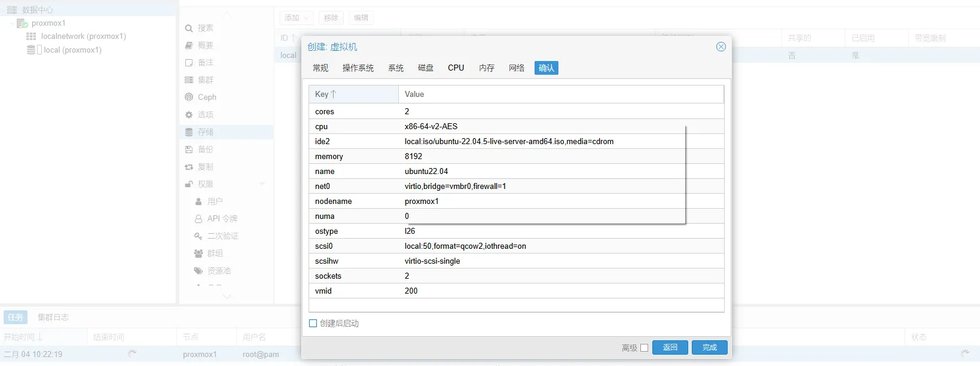Viewport: 980px width, 366px height.
Task: Select the scsi0 local:50 value
Action: pos(465,246)
